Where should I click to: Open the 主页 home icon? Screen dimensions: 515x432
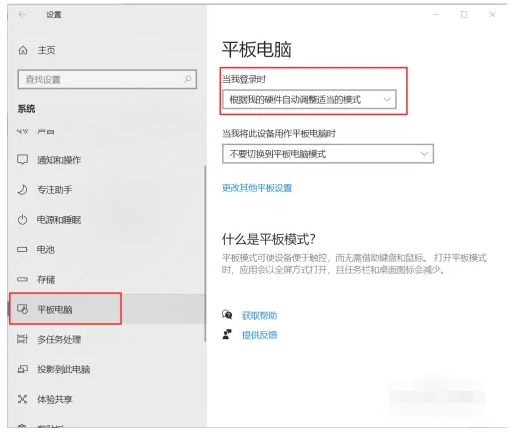coord(23,50)
